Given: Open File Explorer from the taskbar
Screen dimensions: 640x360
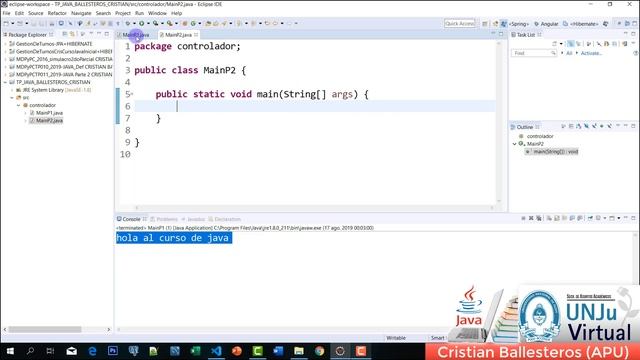Looking at the screenshot, I should pos(299,351).
